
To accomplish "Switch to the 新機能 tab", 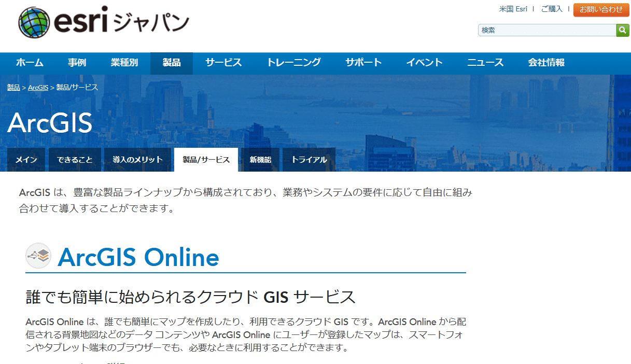I will 260,160.
